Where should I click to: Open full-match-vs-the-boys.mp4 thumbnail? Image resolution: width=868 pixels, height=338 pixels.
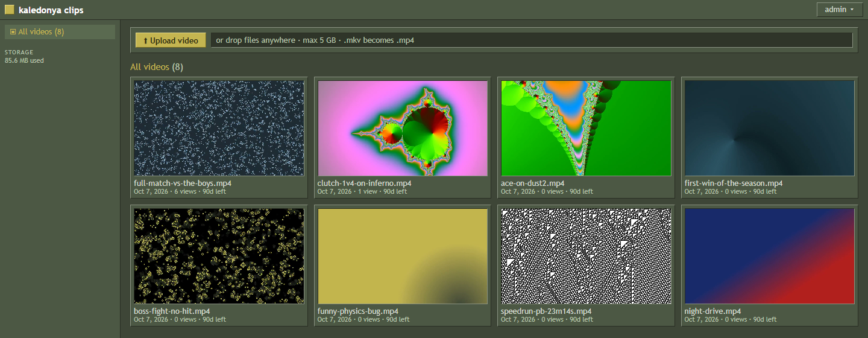tap(219, 129)
